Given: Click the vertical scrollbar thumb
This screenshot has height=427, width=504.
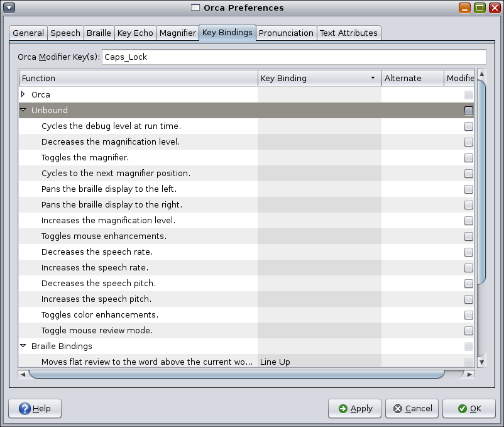Looking at the screenshot, I should (481, 182).
